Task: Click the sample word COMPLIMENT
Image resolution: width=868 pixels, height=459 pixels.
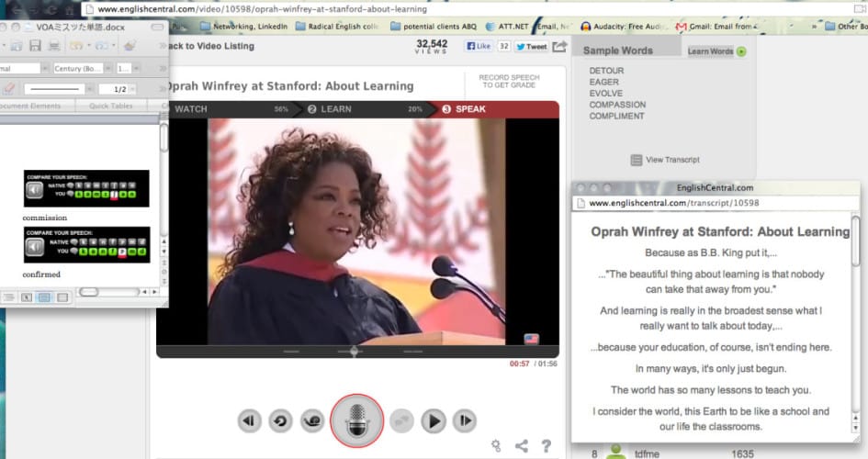Action: click(616, 117)
